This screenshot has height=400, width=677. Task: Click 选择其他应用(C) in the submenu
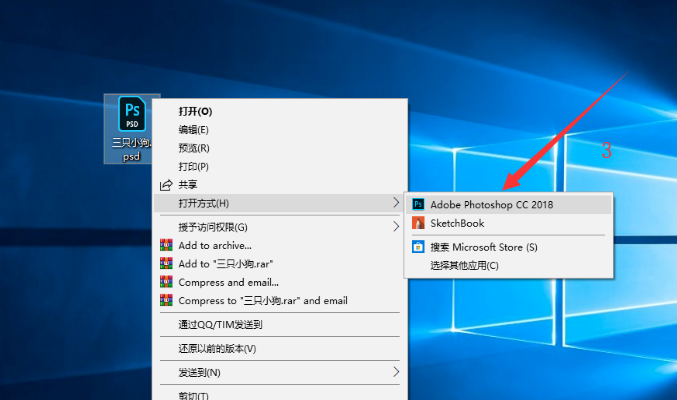tap(464, 265)
